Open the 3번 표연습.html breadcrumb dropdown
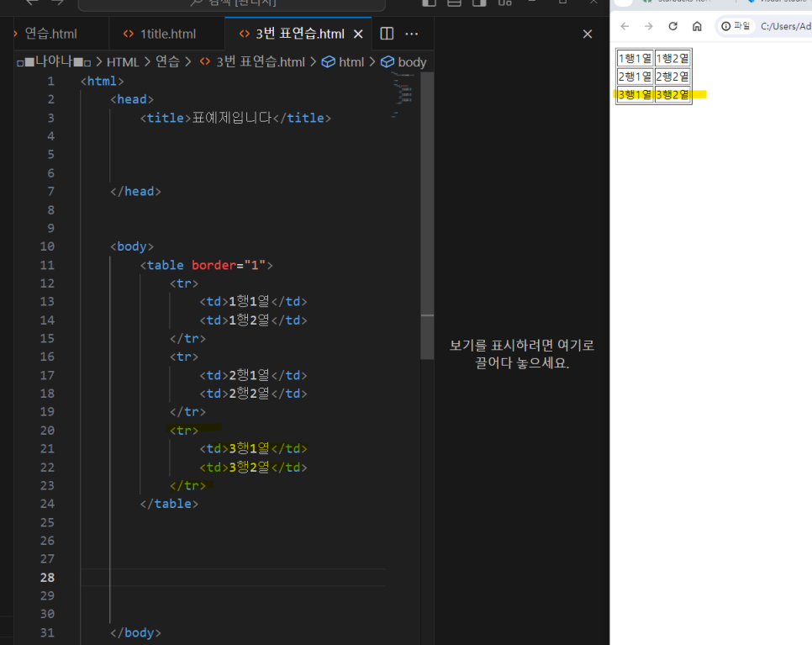The width and height of the screenshot is (812, 645). coord(261,62)
